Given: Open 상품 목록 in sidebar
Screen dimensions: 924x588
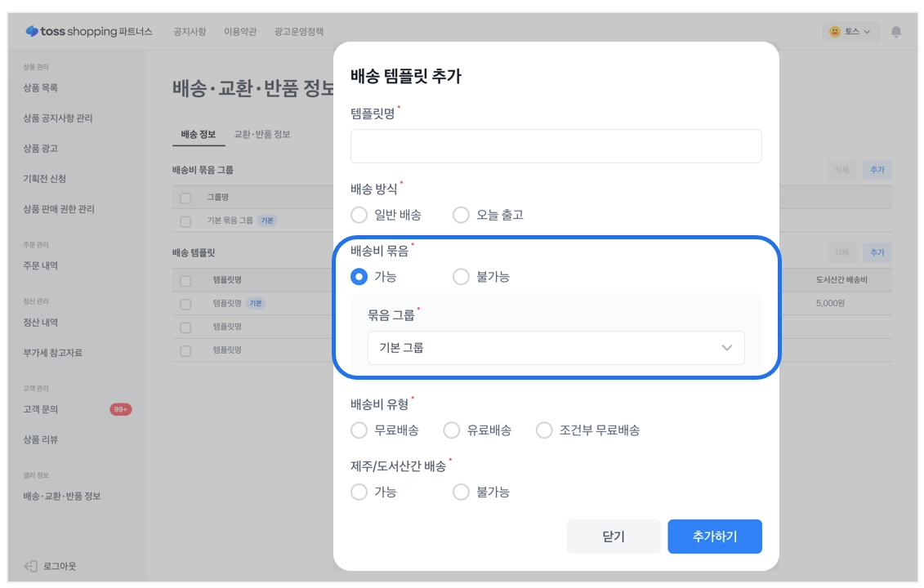Looking at the screenshot, I should pyautogui.click(x=41, y=87).
